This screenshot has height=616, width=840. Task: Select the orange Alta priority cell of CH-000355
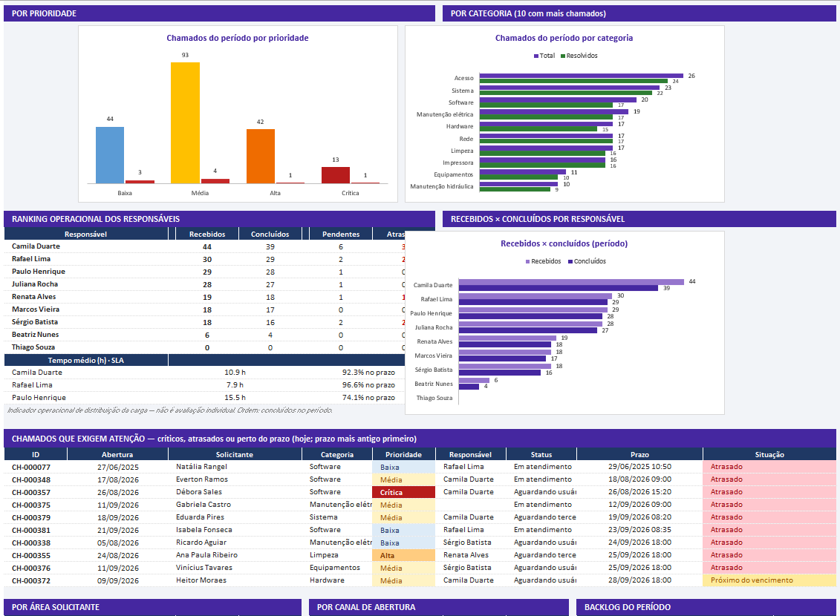[x=403, y=555]
